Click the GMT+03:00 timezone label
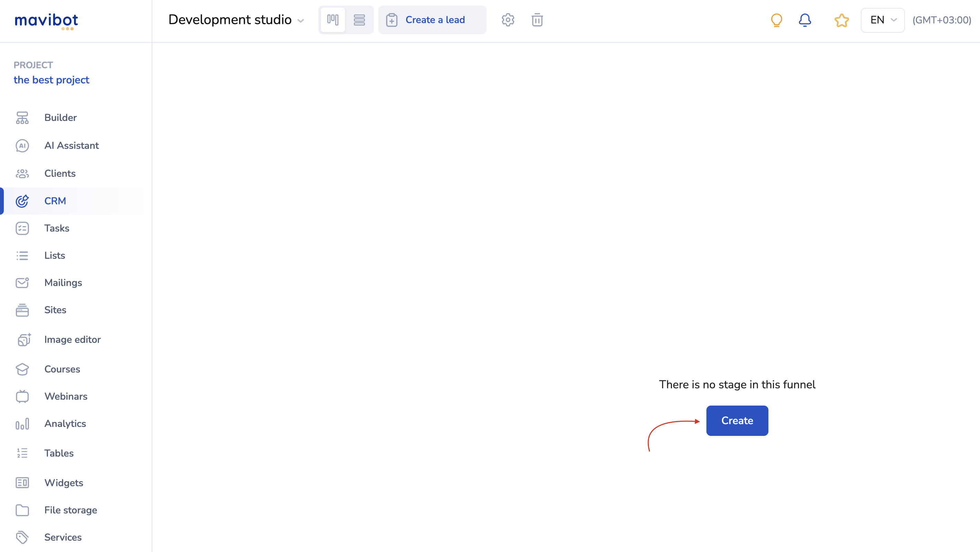Screen dimensions: 980x552 (941, 20)
